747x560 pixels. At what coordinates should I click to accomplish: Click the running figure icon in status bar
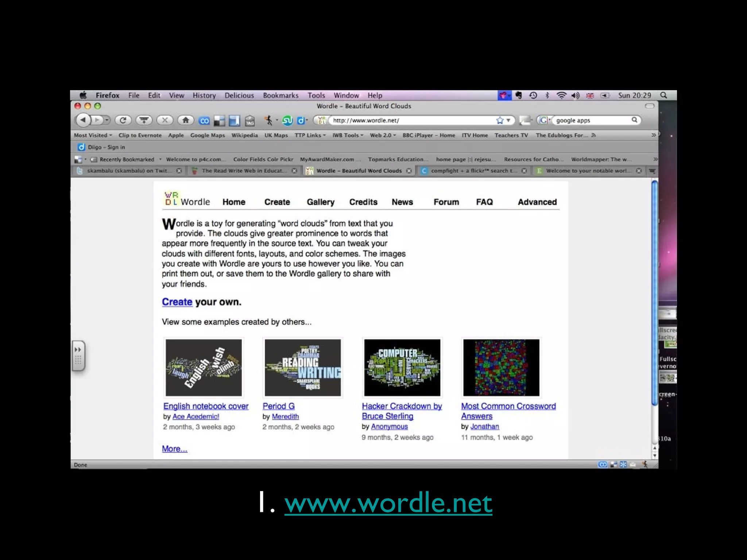[x=645, y=464]
